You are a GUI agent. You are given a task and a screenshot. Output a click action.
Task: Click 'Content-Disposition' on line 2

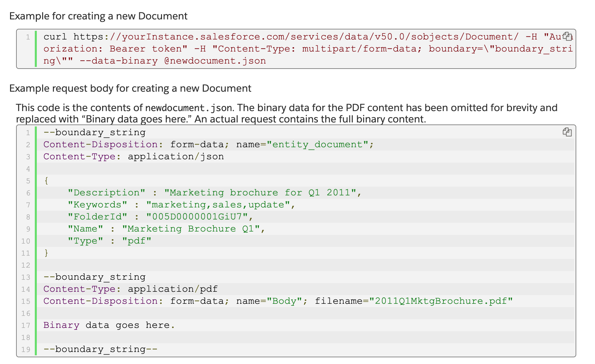[100, 145]
